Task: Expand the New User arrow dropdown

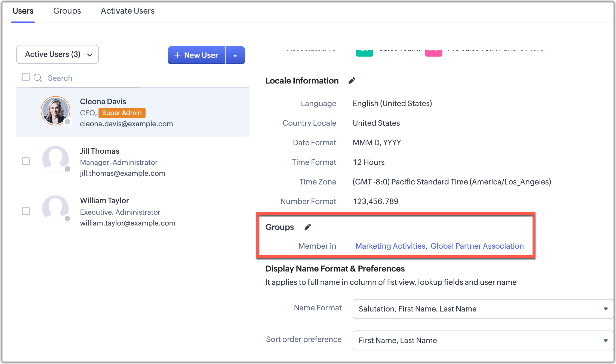Action: (x=235, y=55)
